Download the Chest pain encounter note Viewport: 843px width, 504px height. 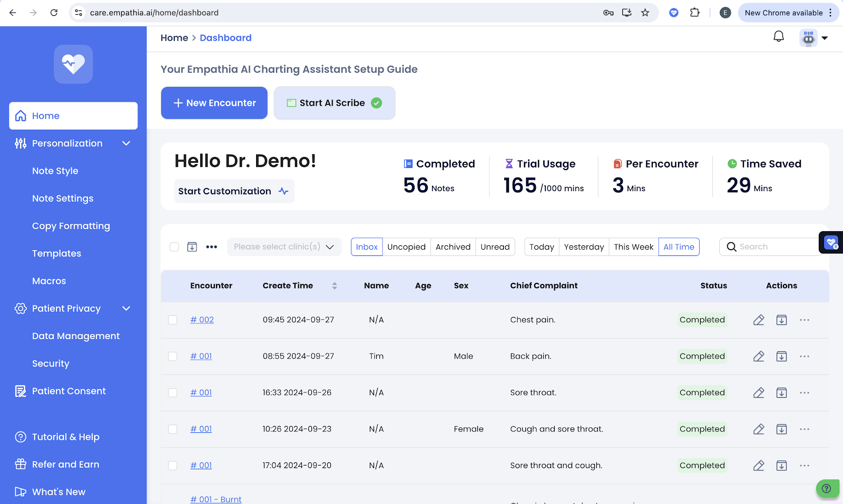(x=781, y=320)
